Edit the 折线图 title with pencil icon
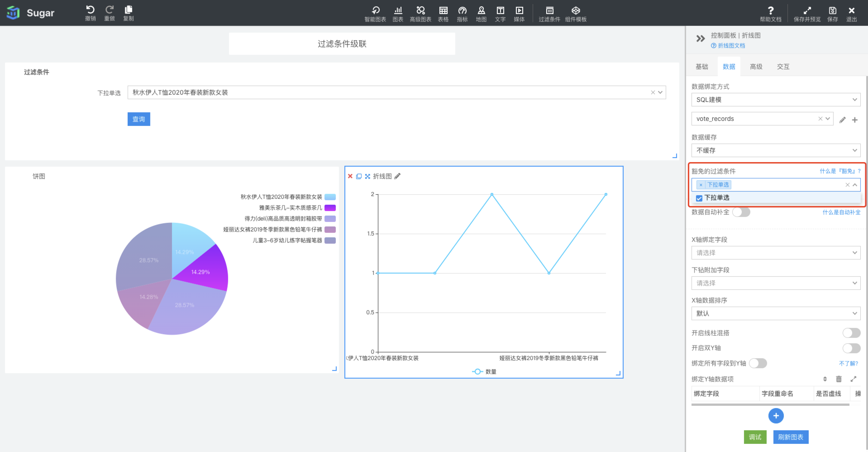Image resolution: width=868 pixels, height=452 pixels. (398, 176)
